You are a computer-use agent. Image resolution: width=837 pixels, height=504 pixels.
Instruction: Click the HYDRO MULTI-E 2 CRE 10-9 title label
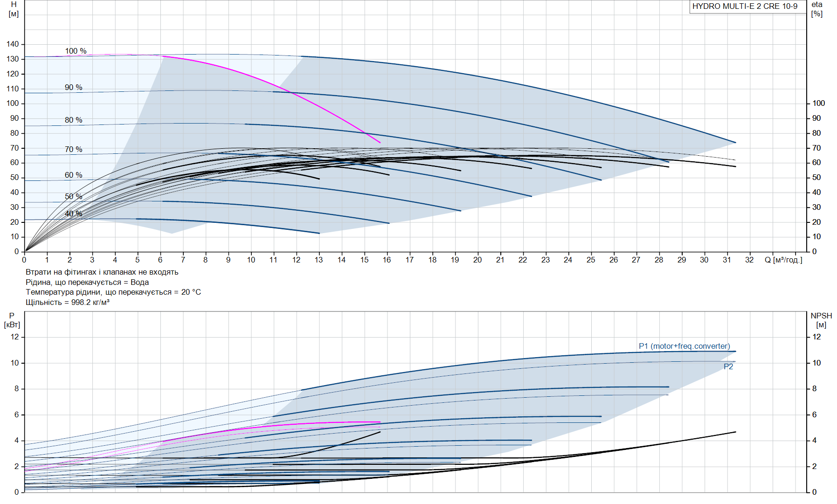point(745,7)
